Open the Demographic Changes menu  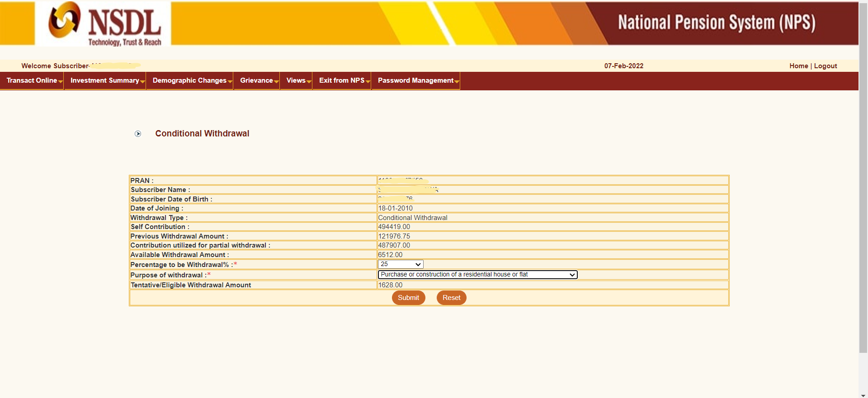point(190,81)
